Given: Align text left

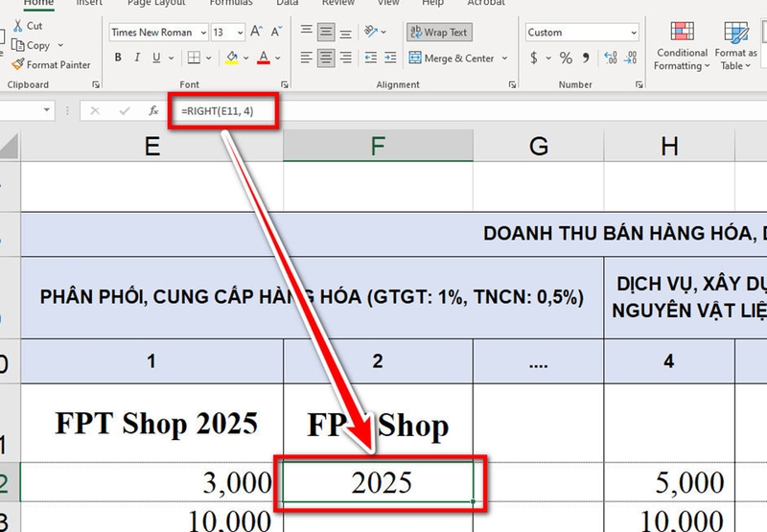Looking at the screenshot, I should point(307,58).
